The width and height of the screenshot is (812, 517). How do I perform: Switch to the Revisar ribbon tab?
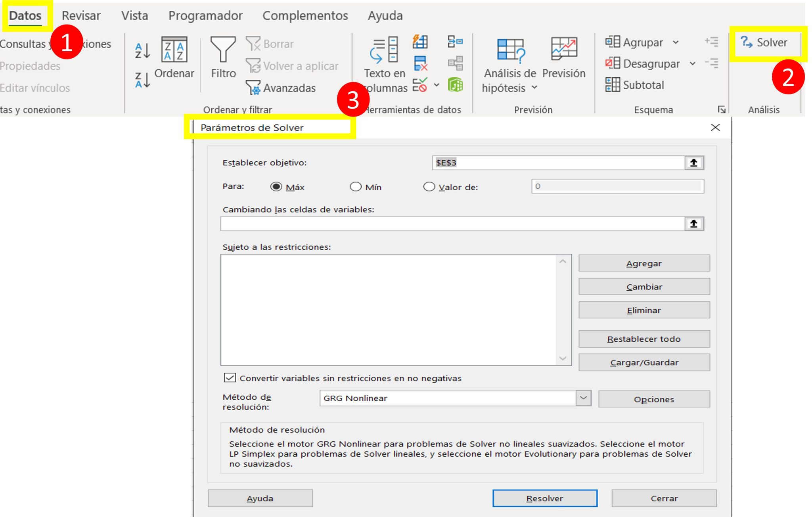pos(81,15)
